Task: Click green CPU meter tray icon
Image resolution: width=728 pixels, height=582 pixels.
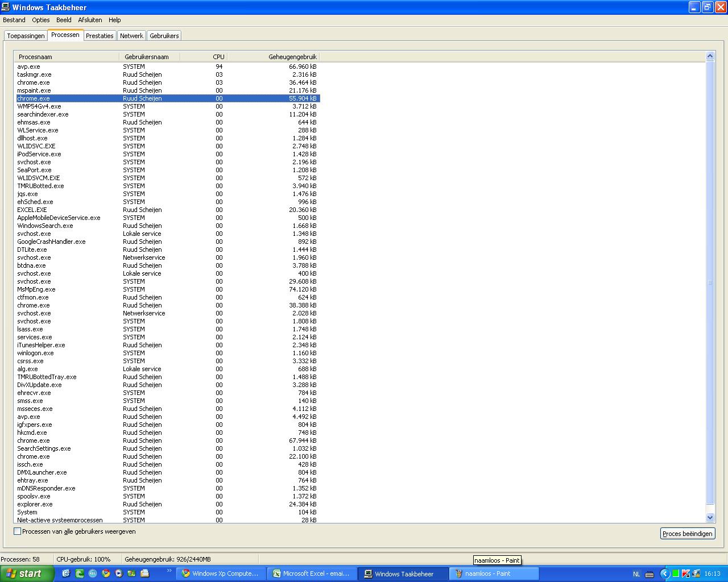Action: [676, 573]
